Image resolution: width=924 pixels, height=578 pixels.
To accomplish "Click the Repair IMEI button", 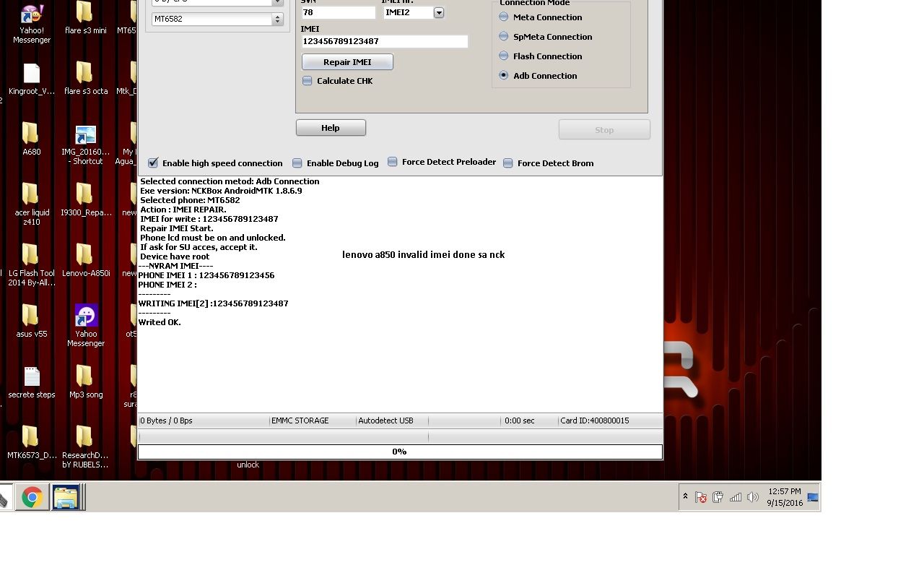I will tap(347, 61).
